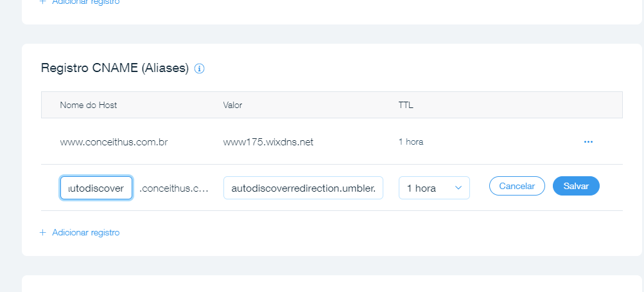Click the plus icon above the CNAME section

(x=43, y=2)
